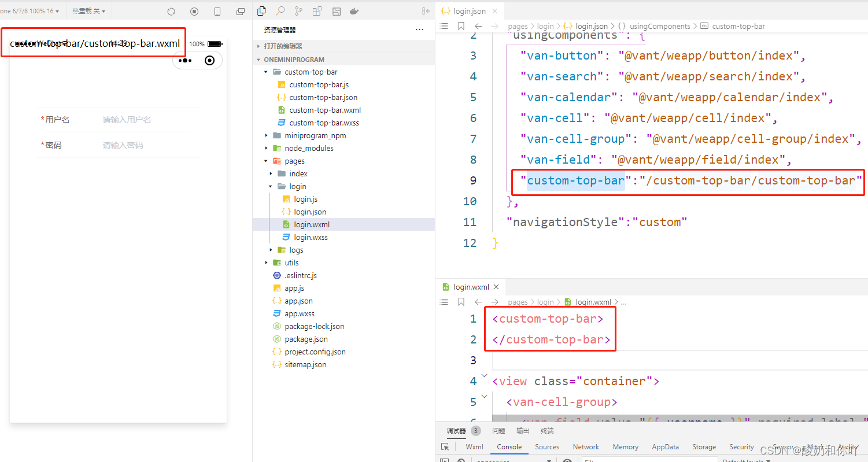Viewport: 868px width, 462px height.
Task: Open the Explorer files icon
Action: 261,11
